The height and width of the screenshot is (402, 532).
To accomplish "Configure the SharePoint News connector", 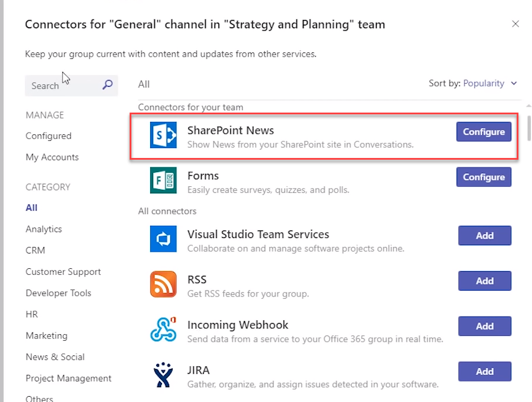I will (484, 132).
